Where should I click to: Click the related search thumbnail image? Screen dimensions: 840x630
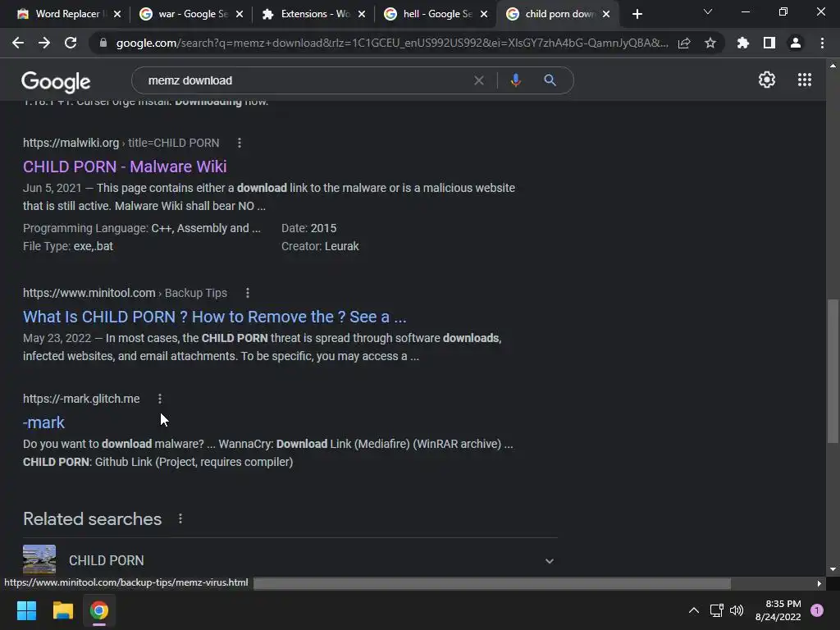[x=39, y=559]
